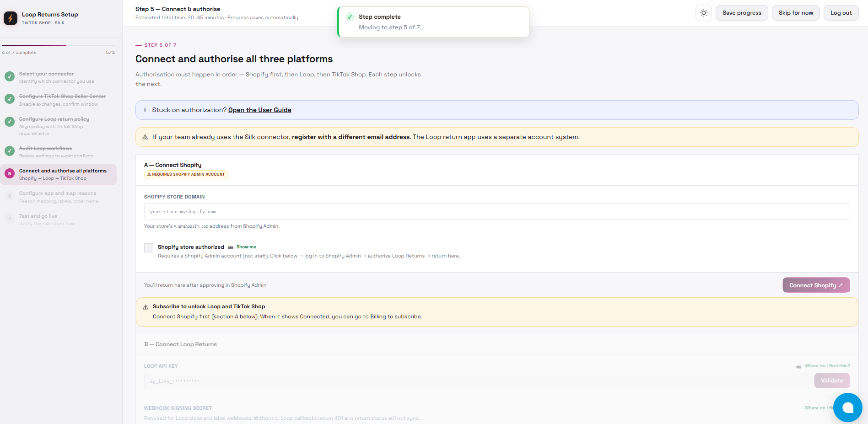Click the WEBHOOK SIGNING SECRET label
868x424 pixels.
click(x=178, y=408)
